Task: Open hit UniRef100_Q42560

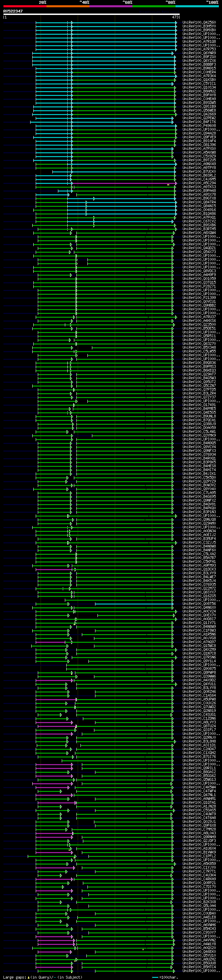Action: pos(199,23)
